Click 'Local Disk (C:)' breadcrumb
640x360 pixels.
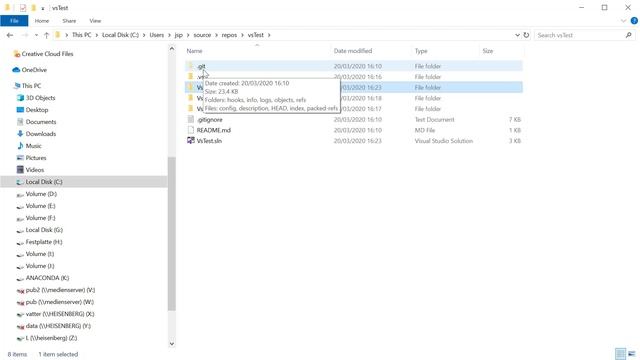coord(120,35)
